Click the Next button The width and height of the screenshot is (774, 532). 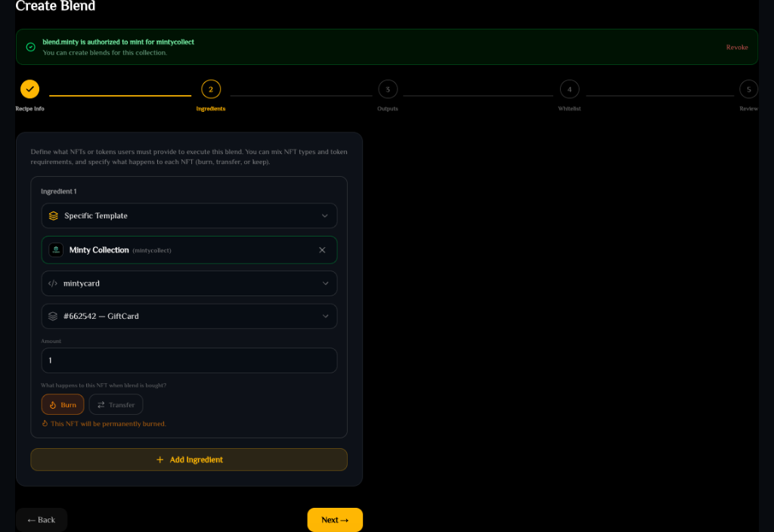click(x=335, y=520)
